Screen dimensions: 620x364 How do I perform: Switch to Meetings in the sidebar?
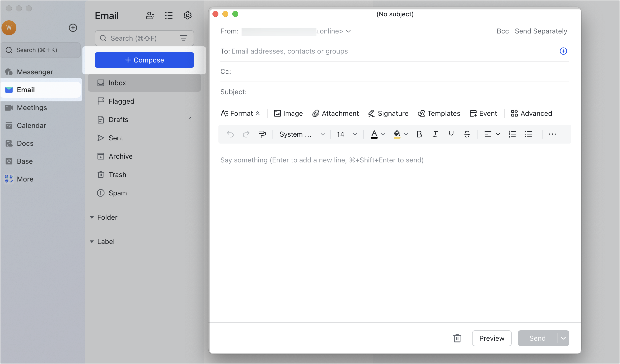pyautogui.click(x=32, y=107)
